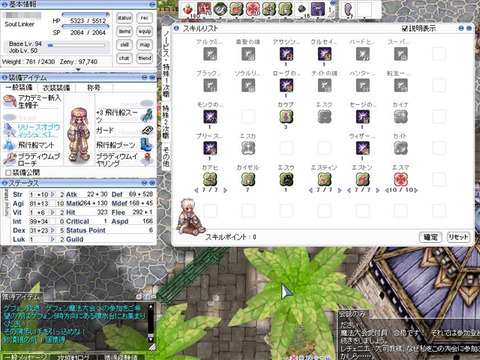The width and height of the screenshot is (480, 360).
Task: Toggle the 装備公開 checkbox
Action: pyautogui.click(x=8, y=173)
